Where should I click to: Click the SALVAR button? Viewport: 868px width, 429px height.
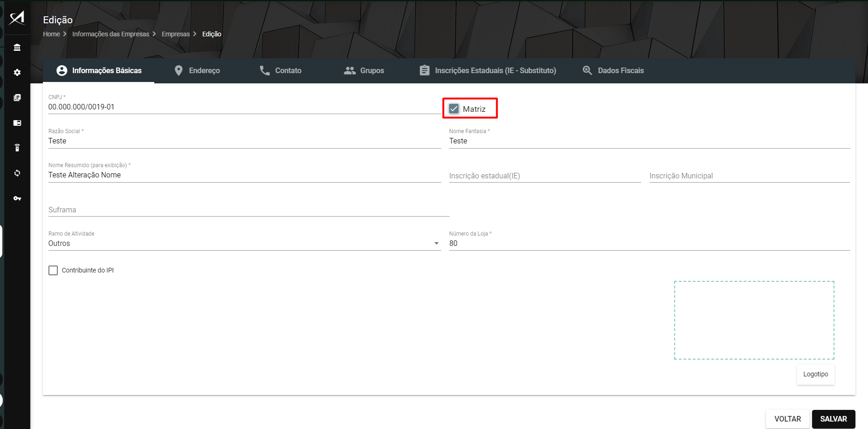pos(833,419)
